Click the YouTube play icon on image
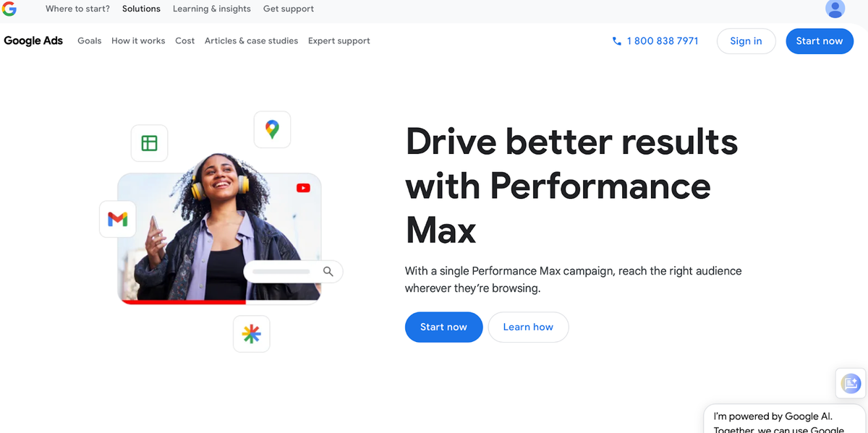Image resolution: width=868 pixels, height=433 pixels. pyautogui.click(x=303, y=188)
